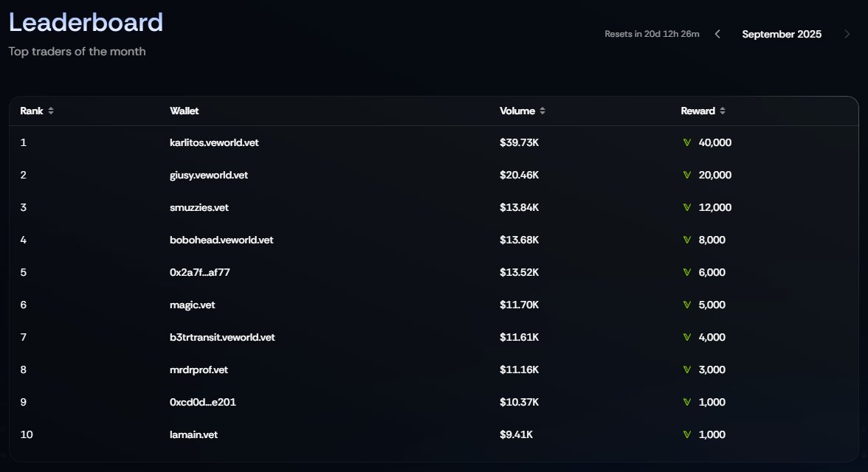Viewport: 868px width, 472px height.
Task: Click the $13.52K volume value
Action: click(520, 272)
